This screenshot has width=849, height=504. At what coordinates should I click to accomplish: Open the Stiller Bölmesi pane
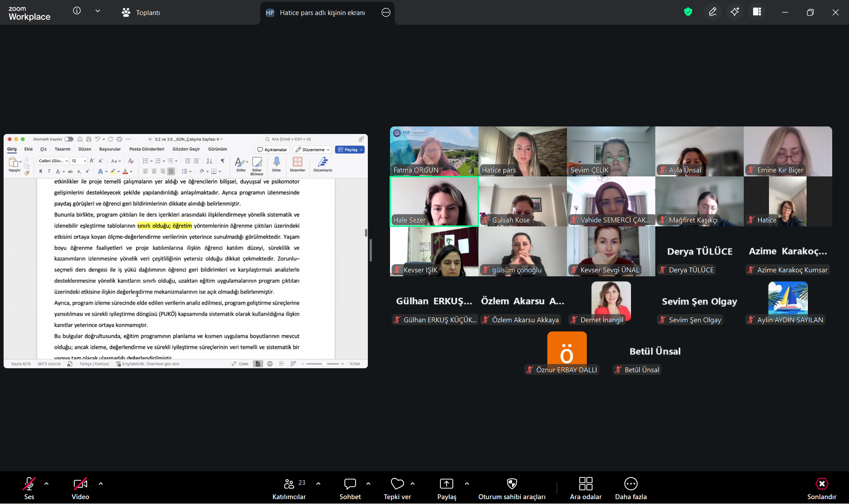tap(257, 166)
